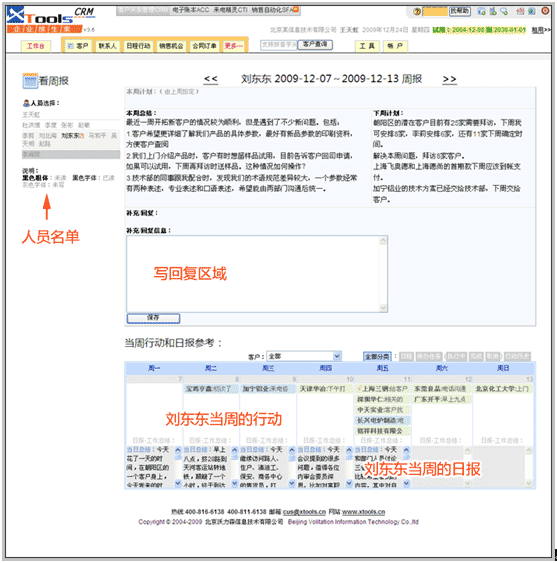Toggle the 行动历史 filter above the calendar

(517, 357)
